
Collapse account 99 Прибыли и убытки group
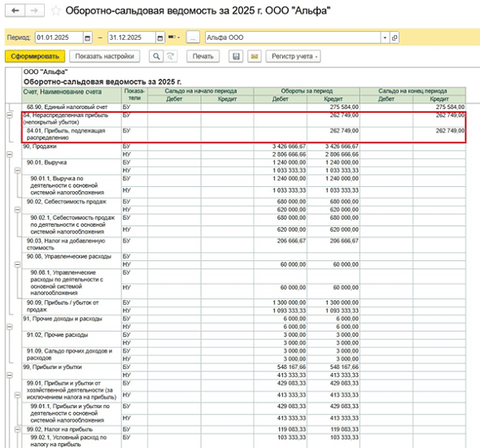10,375
